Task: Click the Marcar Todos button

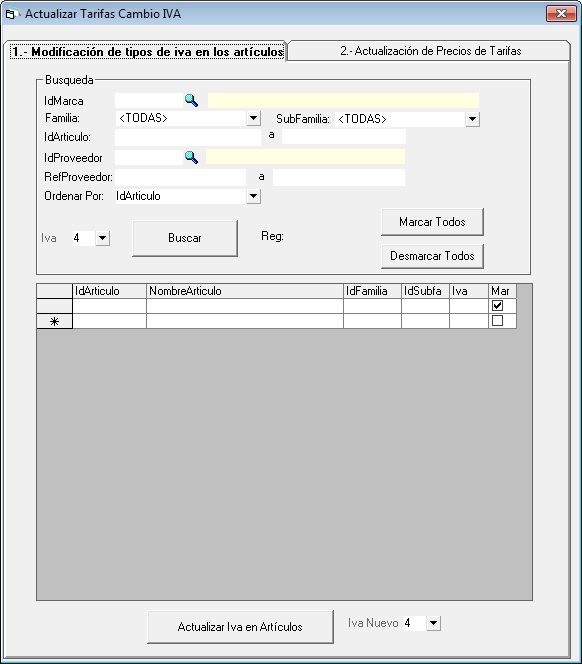Action: pyautogui.click(x=432, y=222)
